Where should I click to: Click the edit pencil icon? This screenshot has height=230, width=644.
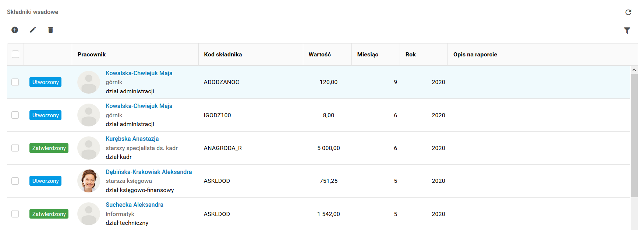click(33, 30)
